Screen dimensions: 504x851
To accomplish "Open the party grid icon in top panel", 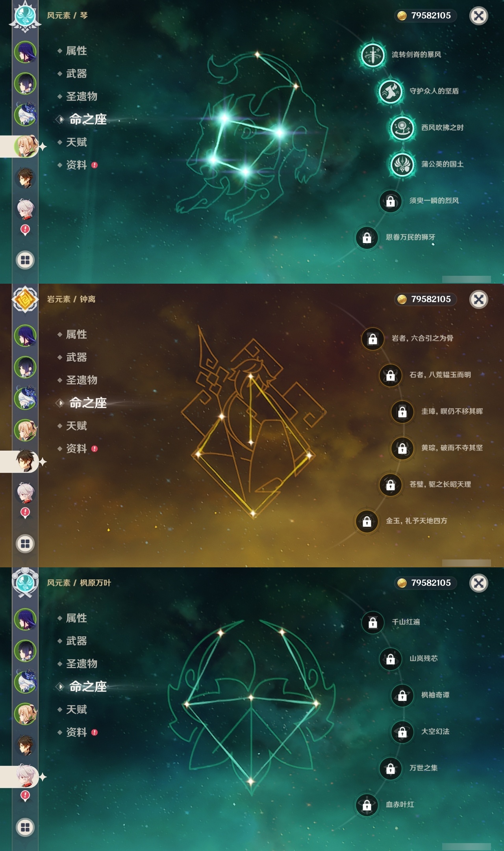I will (x=25, y=260).
